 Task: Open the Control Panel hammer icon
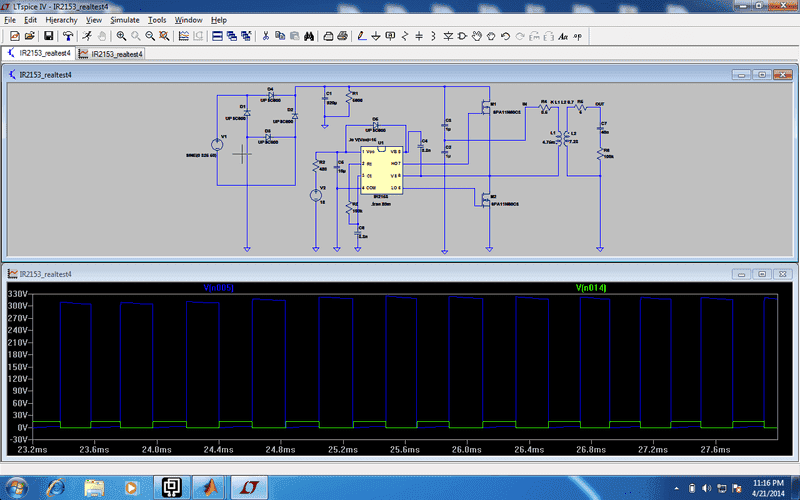pos(67,36)
